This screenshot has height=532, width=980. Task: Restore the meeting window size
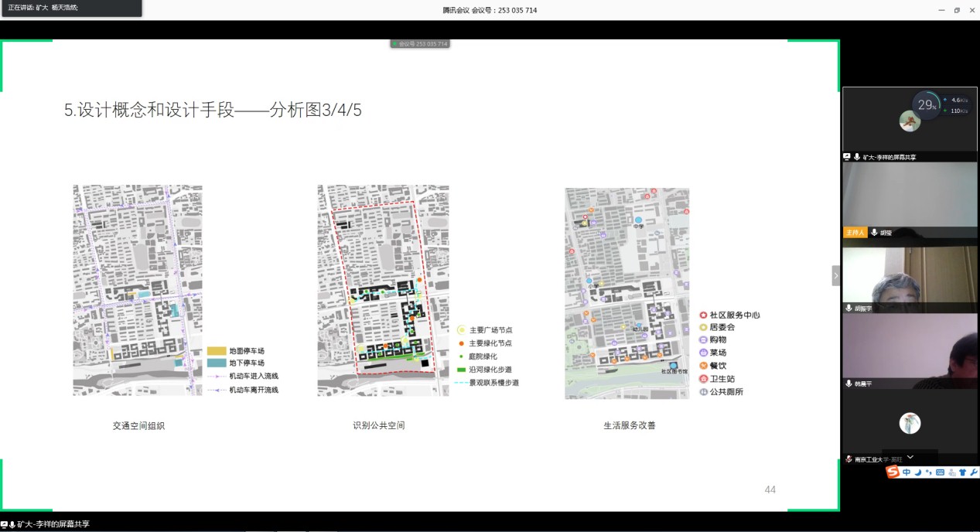click(x=957, y=10)
